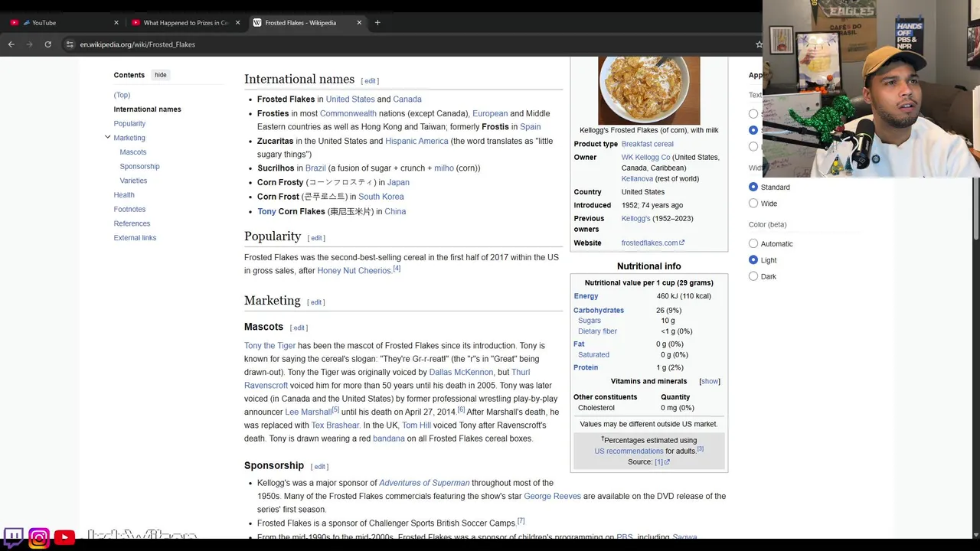The image size is (980, 551).
Task: Hide the Contents sidebar
Action: click(x=160, y=75)
